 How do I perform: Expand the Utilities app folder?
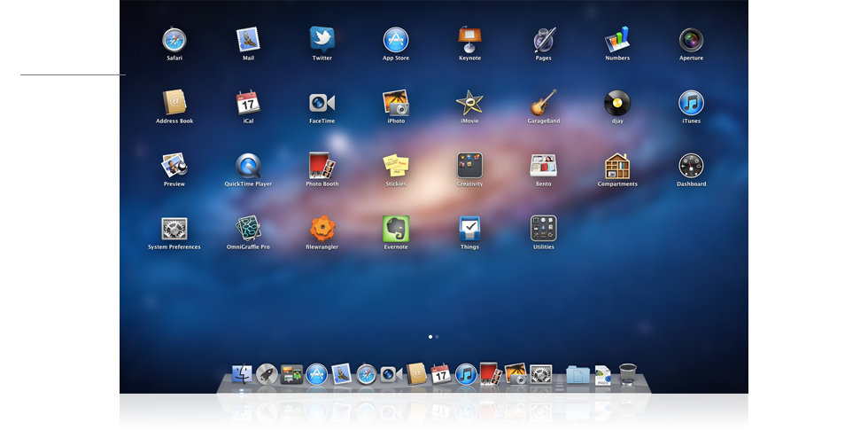pyautogui.click(x=543, y=229)
